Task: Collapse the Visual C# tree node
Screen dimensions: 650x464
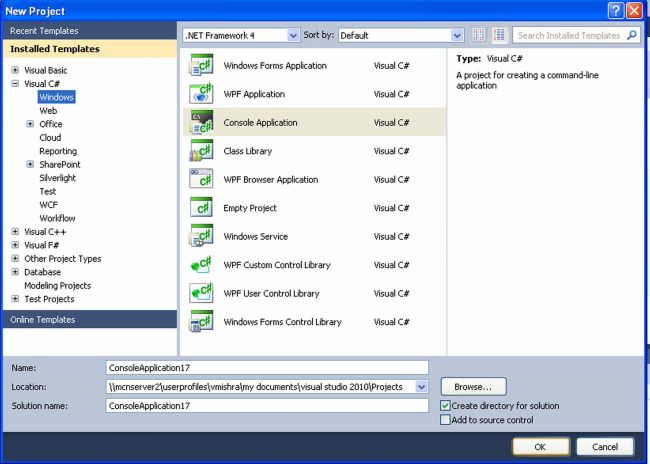Action: click(15, 83)
